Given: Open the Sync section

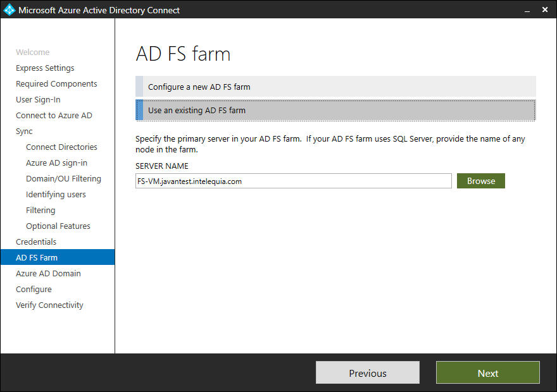Looking at the screenshot, I should tap(24, 131).
